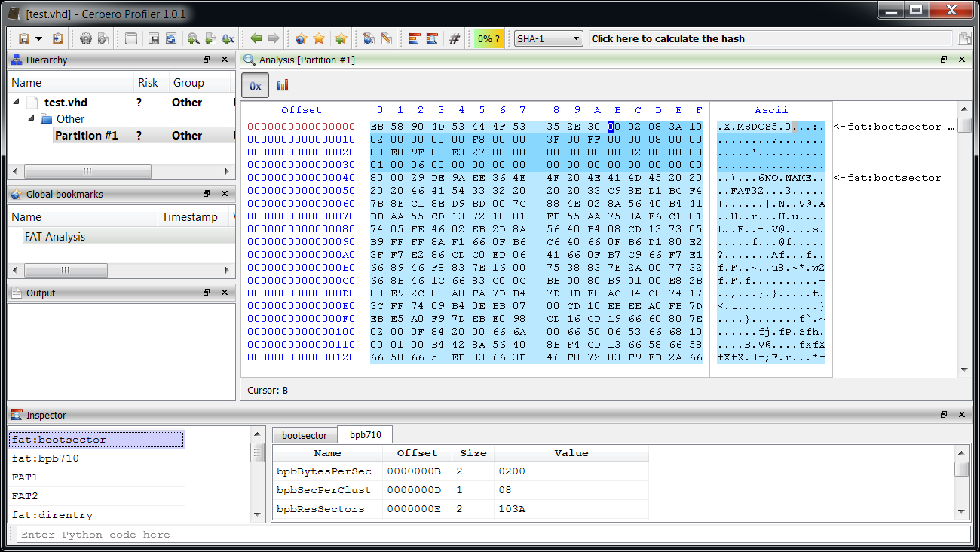
Task: Click the gear-with-document toolbar icon
Action: [103, 38]
